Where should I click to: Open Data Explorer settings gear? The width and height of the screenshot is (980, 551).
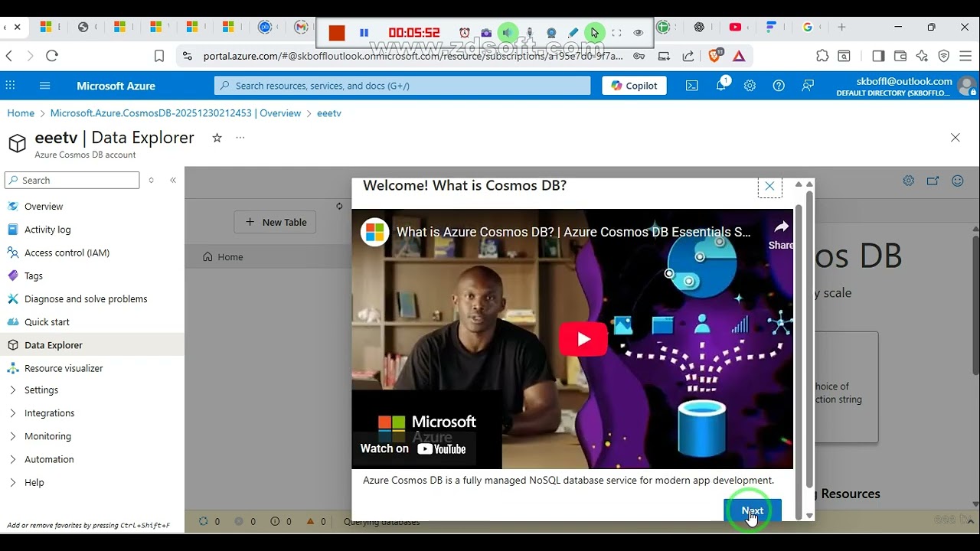pos(908,181)
